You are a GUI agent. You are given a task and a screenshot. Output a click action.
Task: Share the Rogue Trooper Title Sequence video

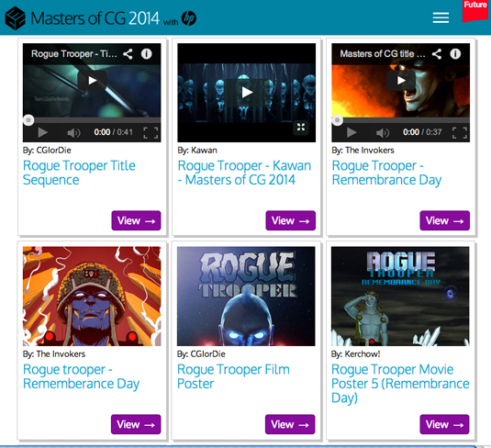128,54
